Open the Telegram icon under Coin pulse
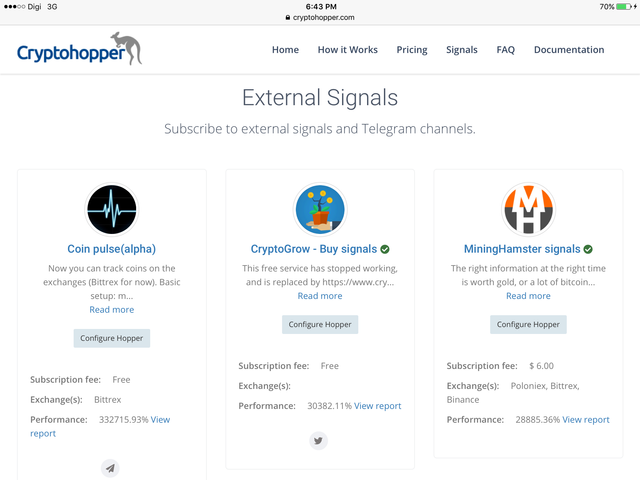 [111, 467]
